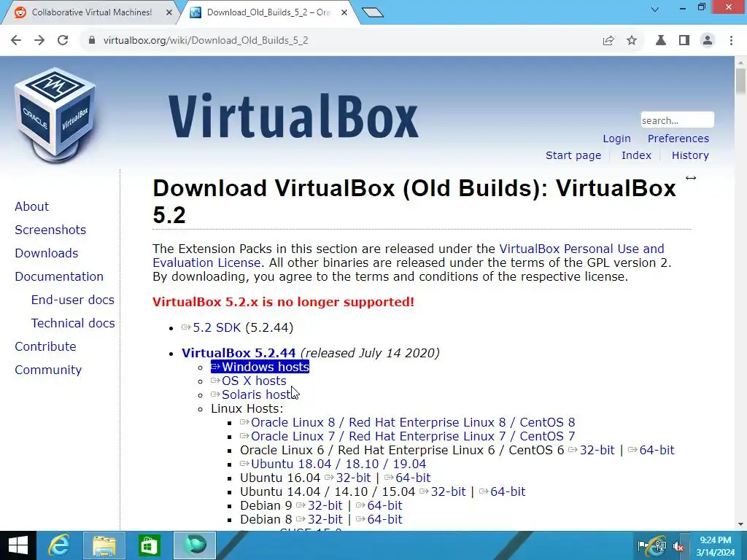Focus the site search box
747x560 pixels.
677,120
